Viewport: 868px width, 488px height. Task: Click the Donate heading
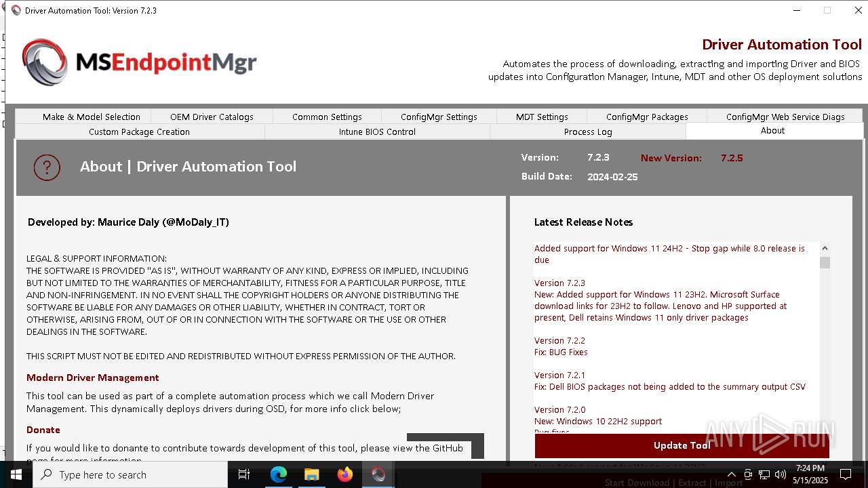43,430
